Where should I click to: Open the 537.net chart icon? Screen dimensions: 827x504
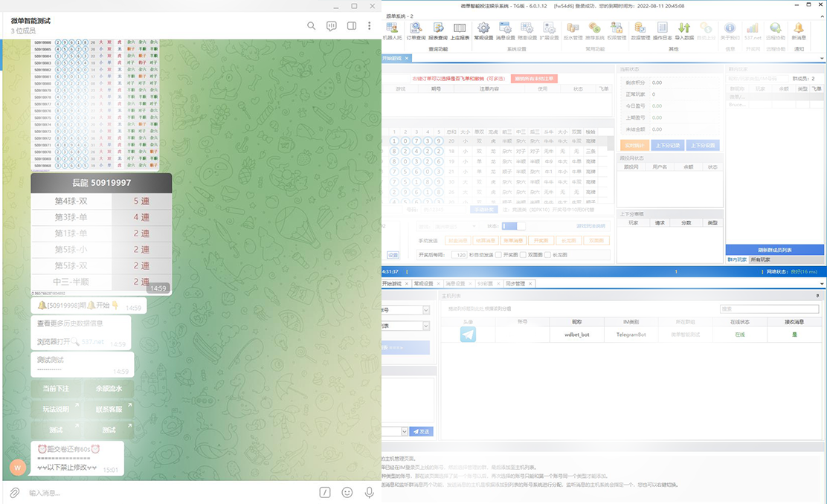pyautogui.click(x=753, y=31)
